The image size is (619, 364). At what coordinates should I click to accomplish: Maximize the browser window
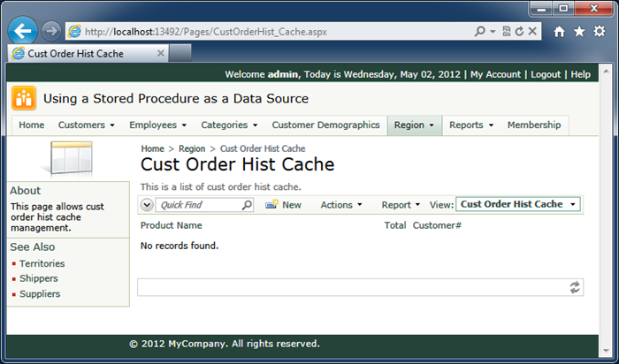pos(563,8)
